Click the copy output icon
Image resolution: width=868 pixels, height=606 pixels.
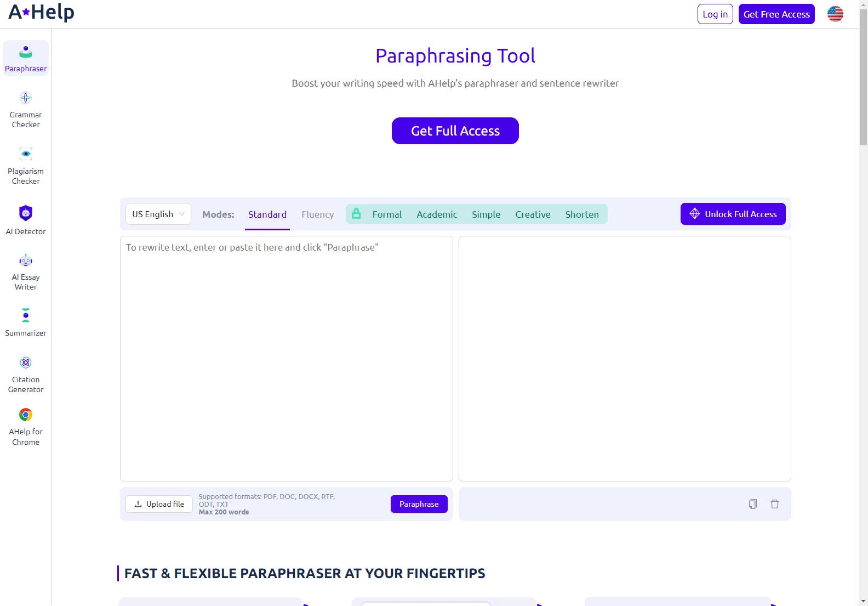tap(753, 504)
